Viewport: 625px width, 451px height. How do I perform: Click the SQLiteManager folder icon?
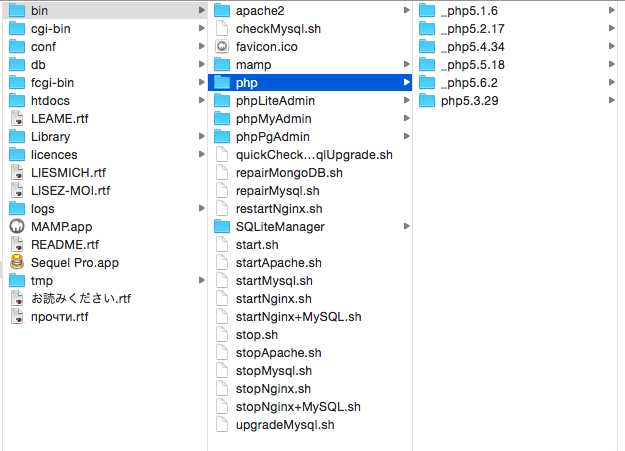(x=222, y=227)
